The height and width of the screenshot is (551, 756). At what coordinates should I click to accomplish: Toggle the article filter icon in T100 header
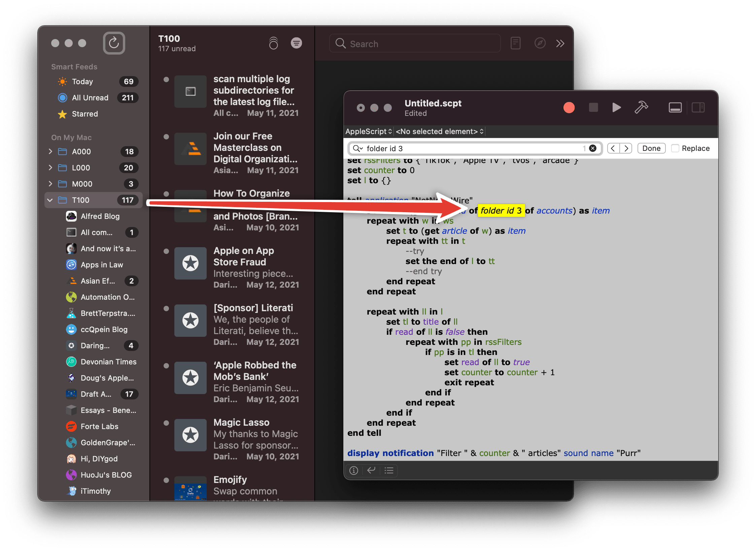point(296,43)
